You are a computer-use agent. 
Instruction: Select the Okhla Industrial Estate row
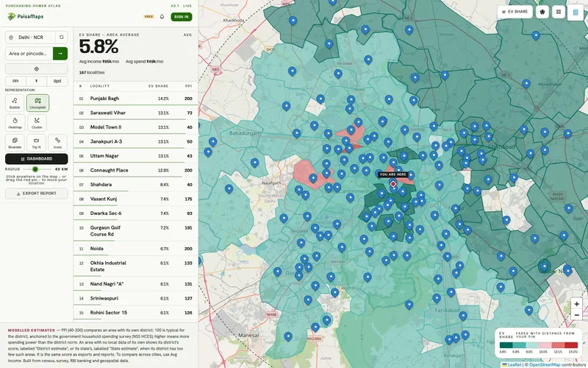point(135,266)
